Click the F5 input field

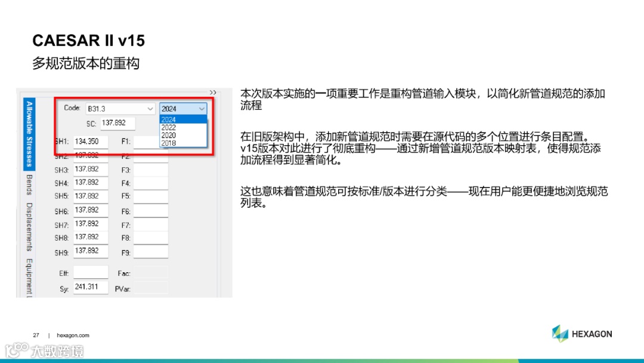[x=151, y=196]
